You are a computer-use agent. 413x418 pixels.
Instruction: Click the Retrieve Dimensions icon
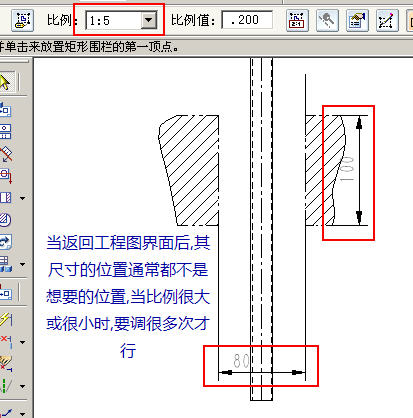[x=5, y=292]
